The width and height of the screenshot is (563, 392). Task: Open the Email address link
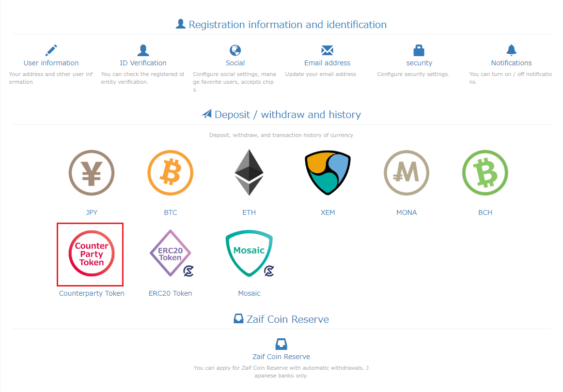click(327, 63)
